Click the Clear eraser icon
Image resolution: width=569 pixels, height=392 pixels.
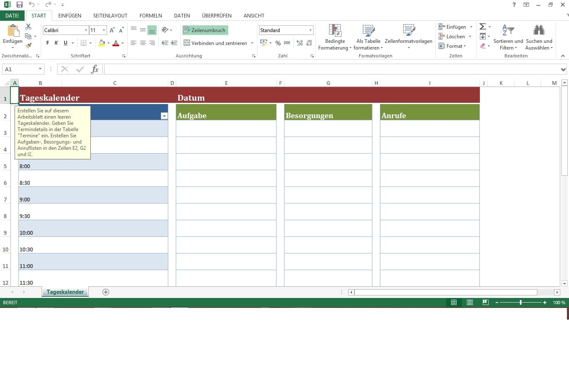coord(482,46)
